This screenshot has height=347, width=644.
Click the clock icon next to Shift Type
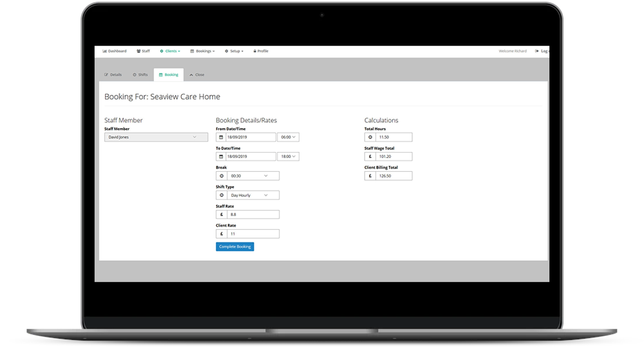click(x=221, y=195)
